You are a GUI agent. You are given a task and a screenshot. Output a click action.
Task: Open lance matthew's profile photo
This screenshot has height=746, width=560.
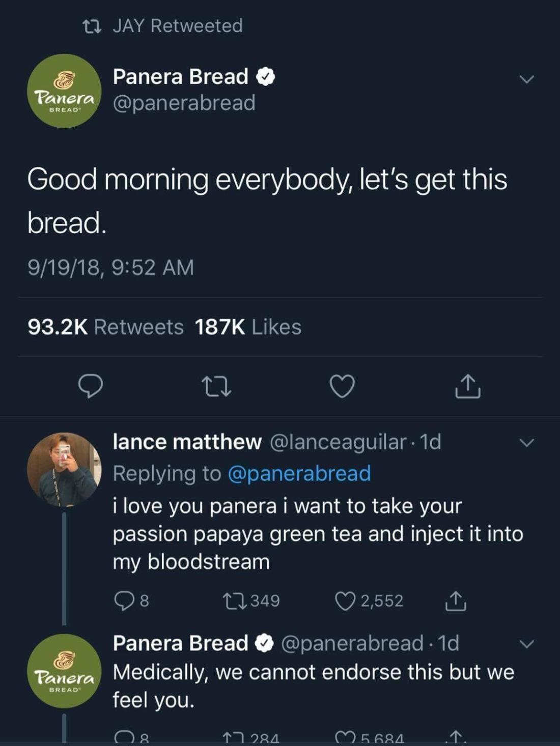click(x=64, y=470)
